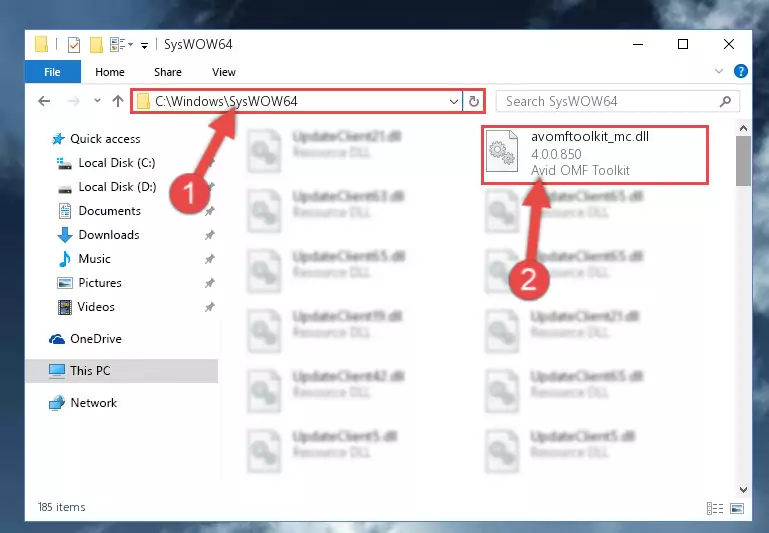Switch to the View ribbon tab
The width and height of the screenshot is (769, 533).
(x=224, y=72)
